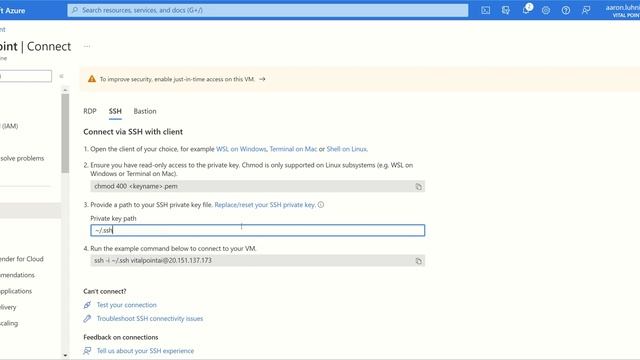
Task: Open the delivery menu item
Action: 8,307
